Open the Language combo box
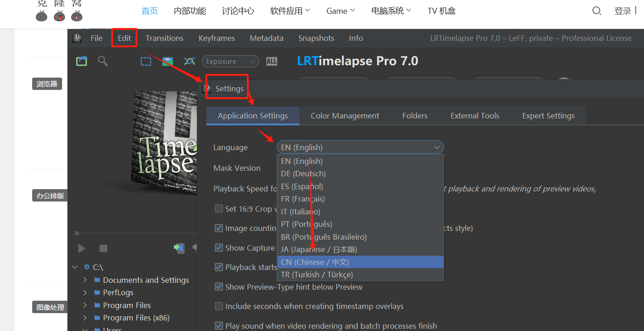 tap(360, 147)
